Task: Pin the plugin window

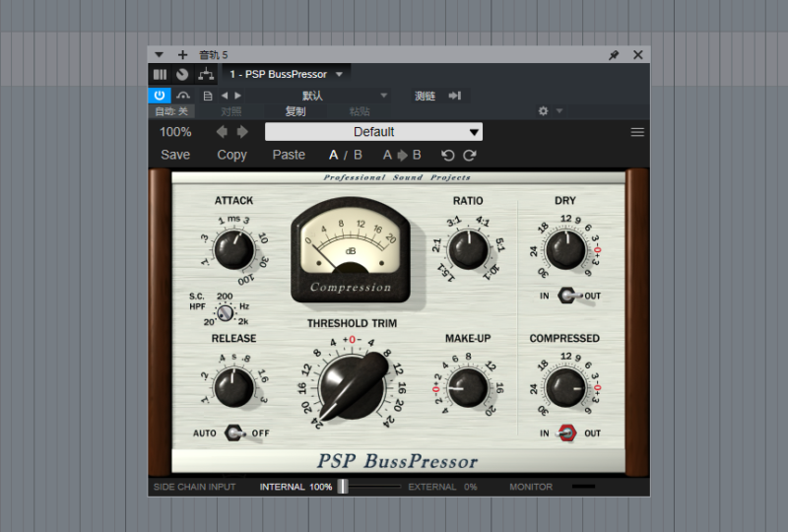Action: (614, 55)
